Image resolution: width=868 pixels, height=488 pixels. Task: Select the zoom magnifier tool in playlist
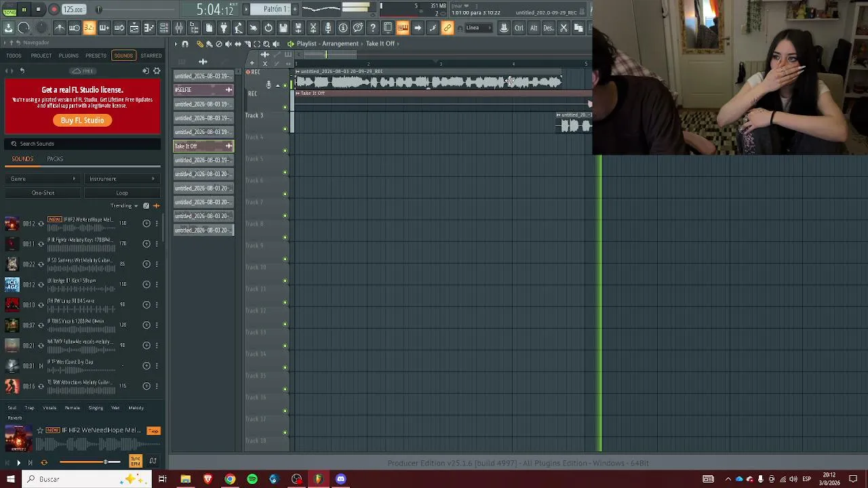266,44
